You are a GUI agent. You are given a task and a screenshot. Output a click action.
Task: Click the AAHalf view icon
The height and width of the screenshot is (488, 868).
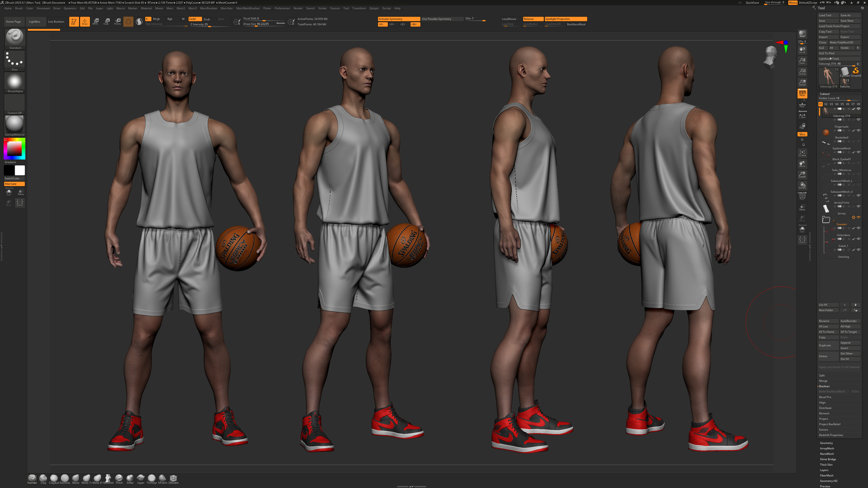click(x=802, y=82)
